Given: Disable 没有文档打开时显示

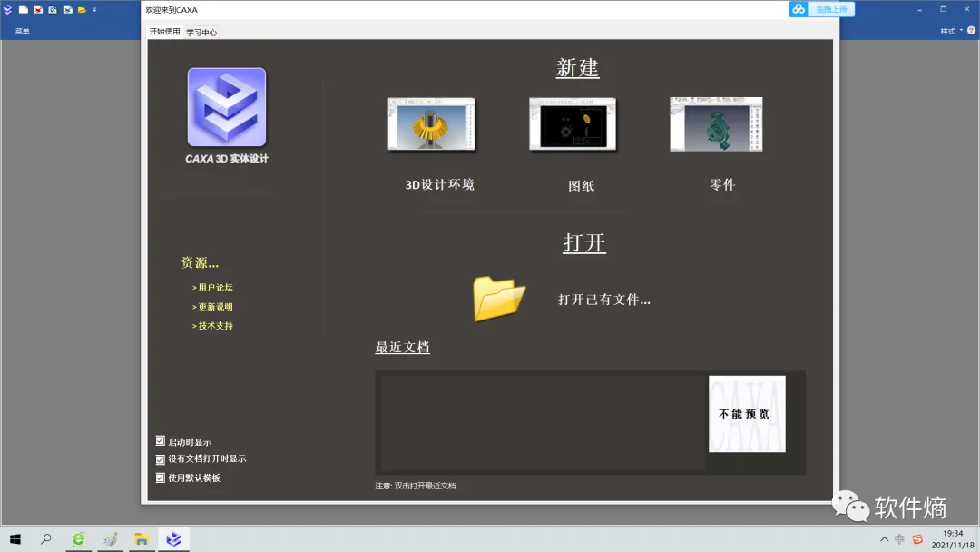Looking at the screenshot, I should [160, 458].
